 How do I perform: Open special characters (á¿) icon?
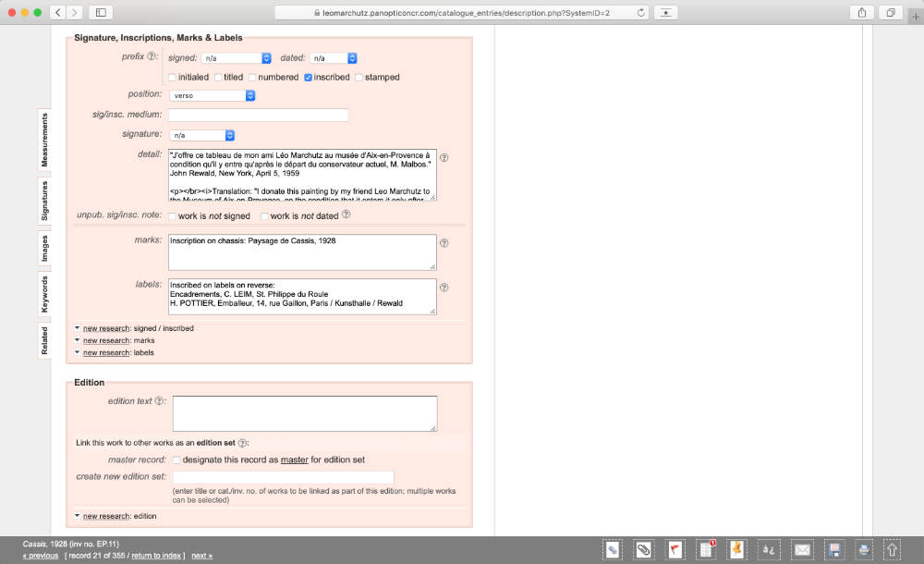(x=769, y=550)
